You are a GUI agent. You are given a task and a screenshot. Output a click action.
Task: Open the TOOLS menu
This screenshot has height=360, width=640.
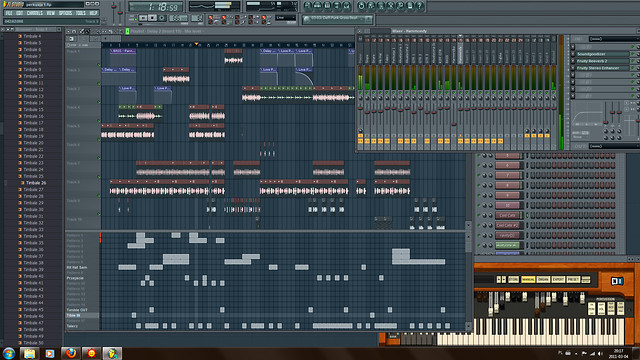tap(81, 13)
